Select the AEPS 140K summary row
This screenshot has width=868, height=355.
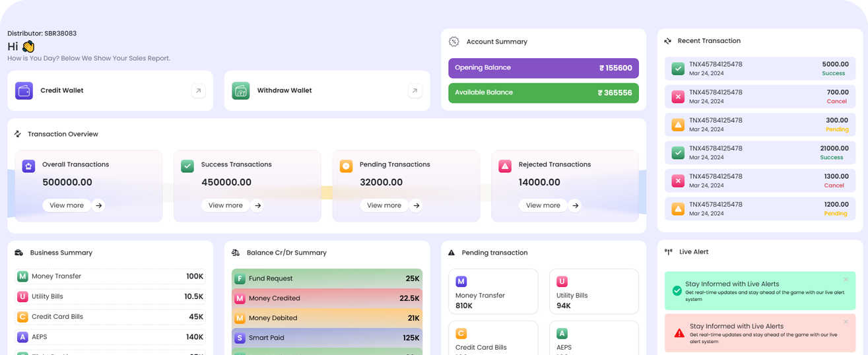[110, 337]
